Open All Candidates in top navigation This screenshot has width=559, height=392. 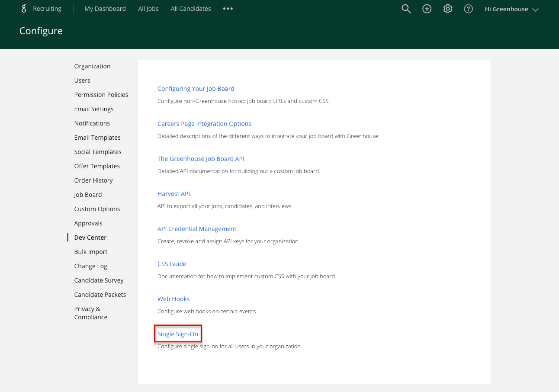[191, 9]
